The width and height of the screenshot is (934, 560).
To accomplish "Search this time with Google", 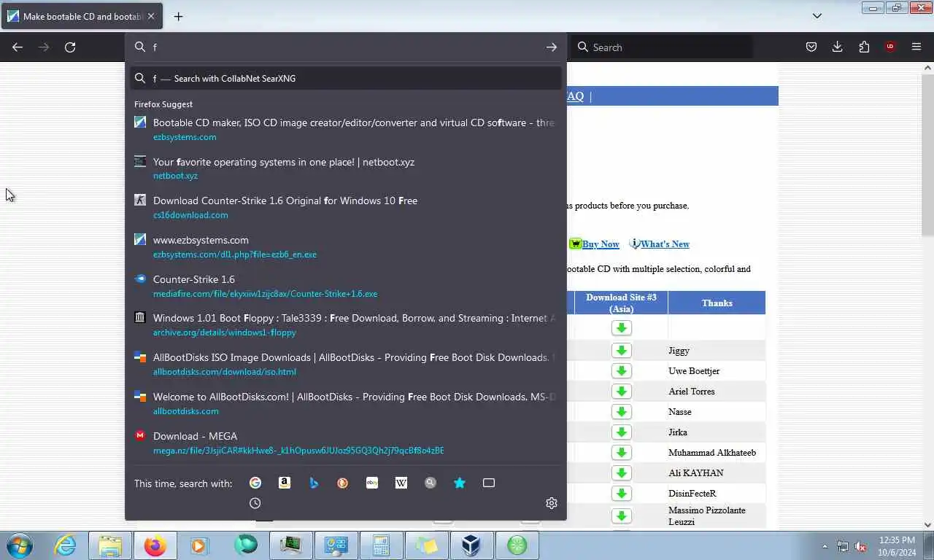I will 255,483.
